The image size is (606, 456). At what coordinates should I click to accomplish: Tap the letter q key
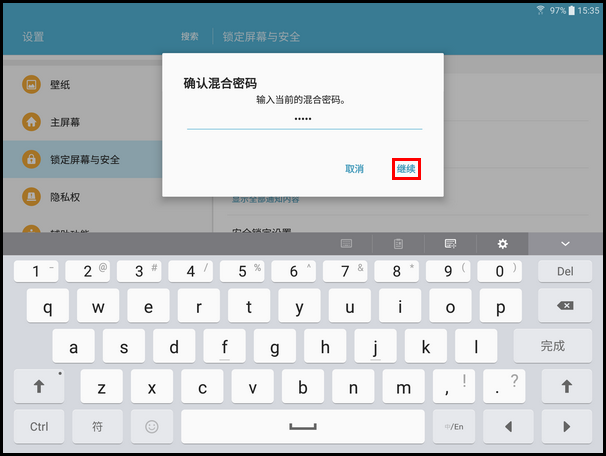pyautogui.click(x=48, y=306)
